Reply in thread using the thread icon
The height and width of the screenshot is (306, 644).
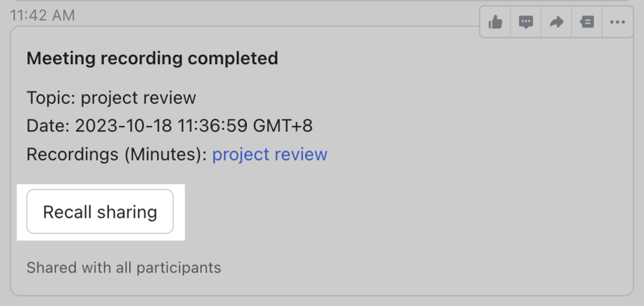(587, 22)
